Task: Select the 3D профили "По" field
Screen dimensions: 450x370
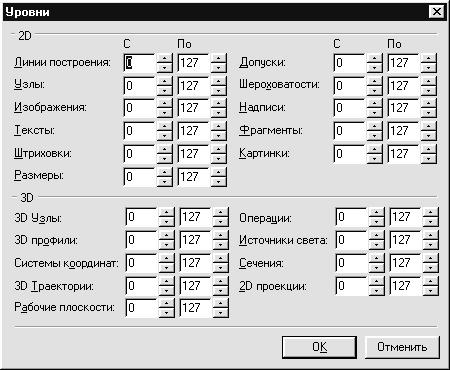Action: click(196, 240)
